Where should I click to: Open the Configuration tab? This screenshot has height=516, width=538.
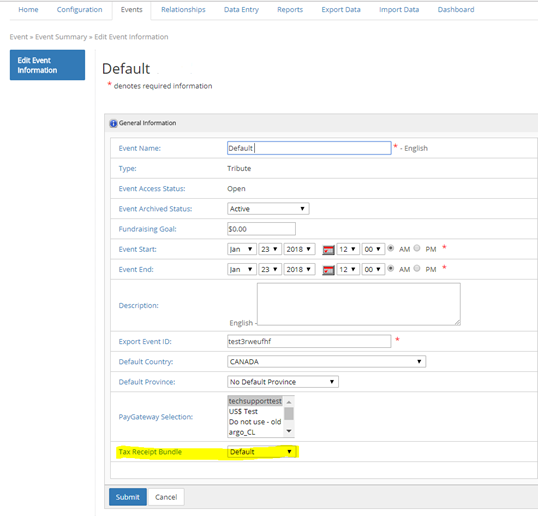point(80,10)
